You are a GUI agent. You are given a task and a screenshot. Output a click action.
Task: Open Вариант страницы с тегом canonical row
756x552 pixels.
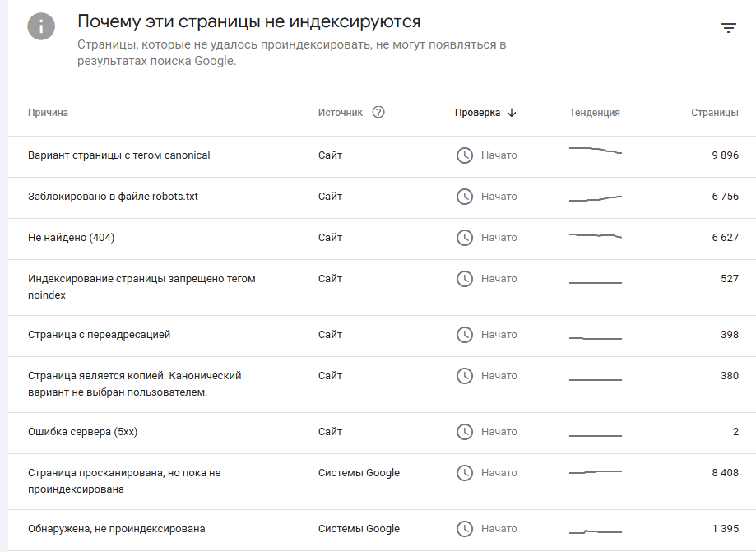[x=382, y=156]
